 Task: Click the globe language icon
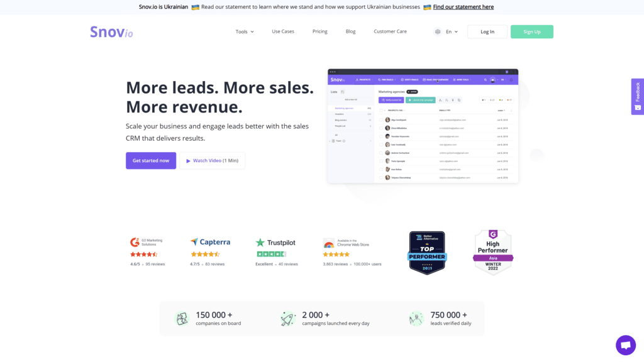tap(438, 31)
